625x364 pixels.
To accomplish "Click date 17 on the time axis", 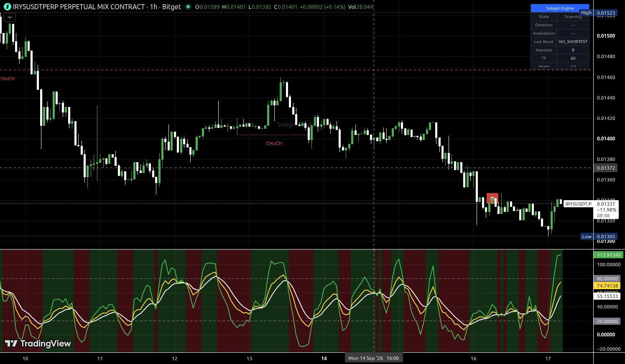I will pyautogui.click(x=548, y=359).
